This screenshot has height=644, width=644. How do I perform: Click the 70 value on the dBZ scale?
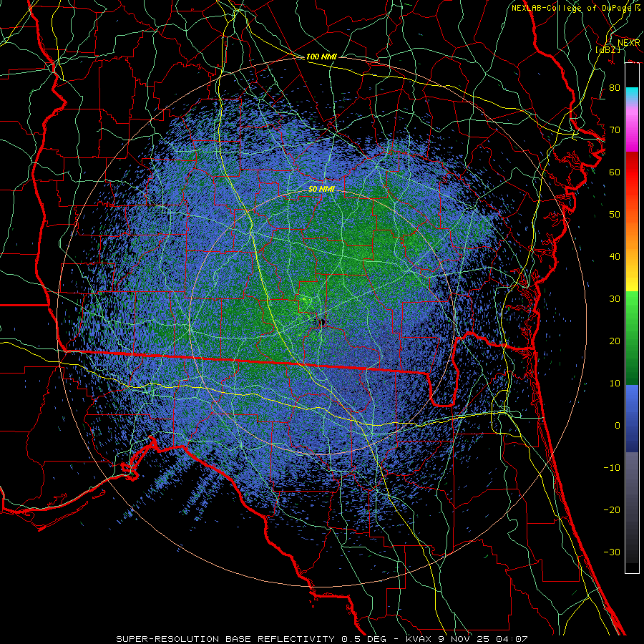click(615, 130)
